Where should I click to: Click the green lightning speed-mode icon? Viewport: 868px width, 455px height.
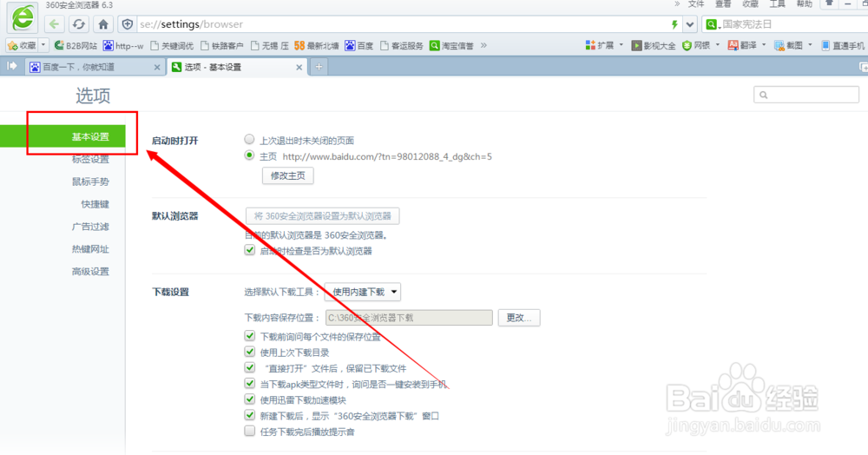pyautogui.click(x=674, y=24)
